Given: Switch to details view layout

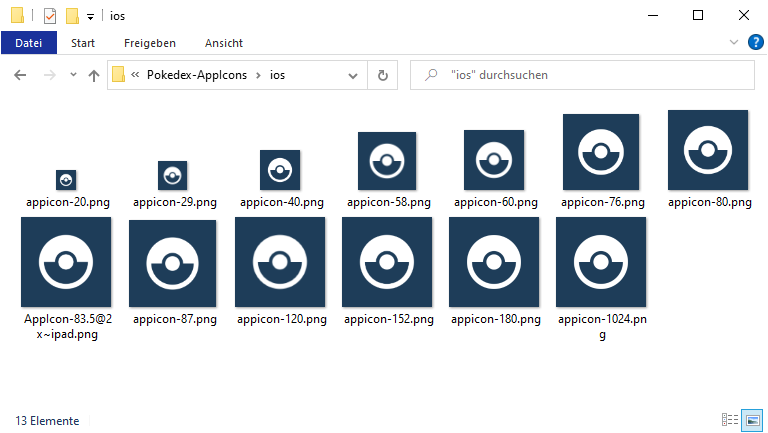Looking at the screenshot, I should (730, 420).
